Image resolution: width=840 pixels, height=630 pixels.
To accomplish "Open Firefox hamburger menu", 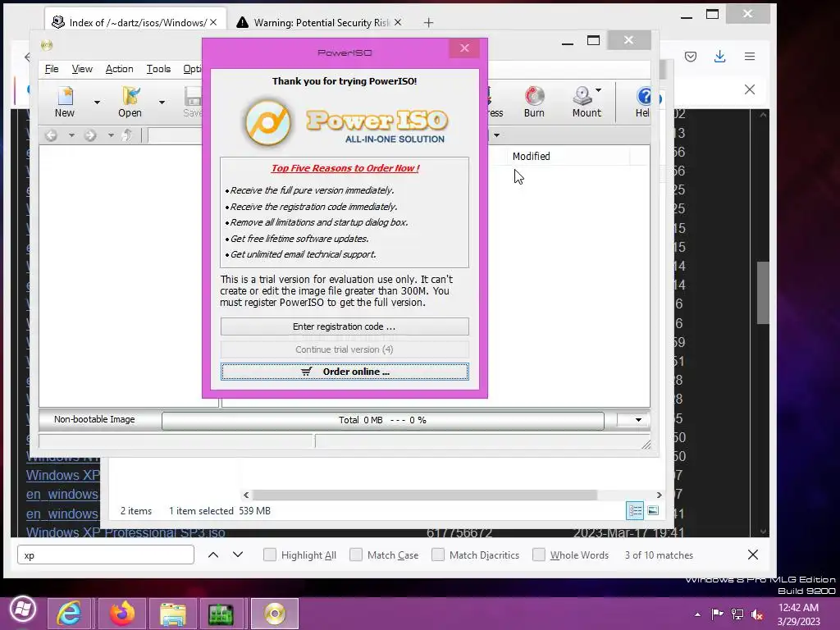I will click(750, 57).
